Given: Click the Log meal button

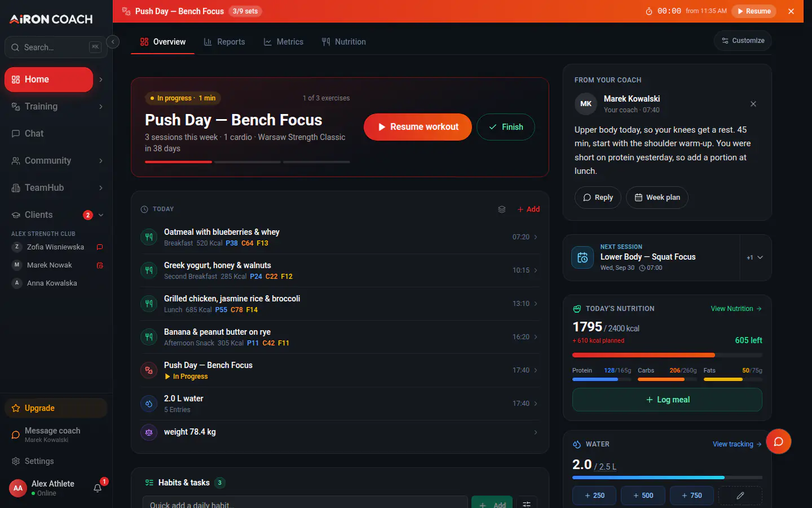Looking at the screenshot, I should [667, 400].
